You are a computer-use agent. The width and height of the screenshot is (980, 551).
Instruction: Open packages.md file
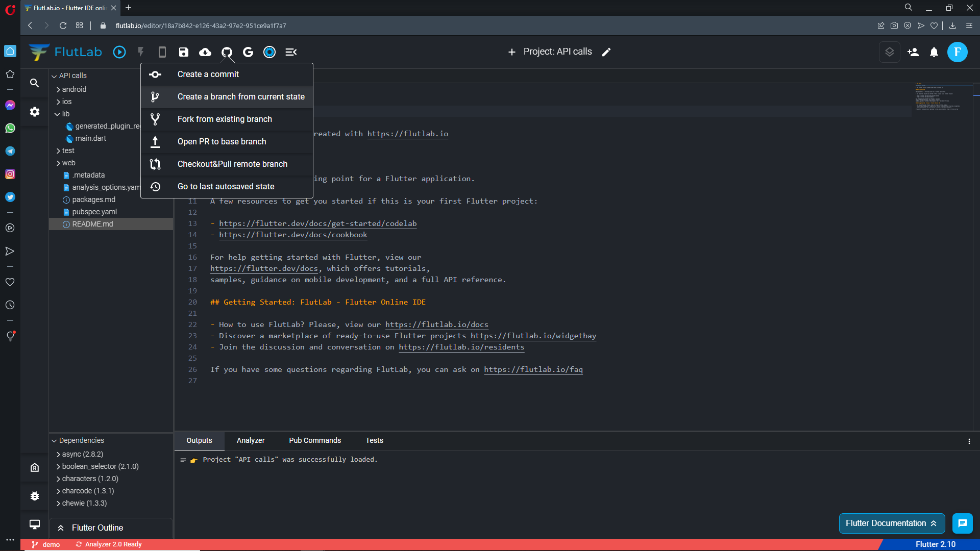(x=93, y=199)
